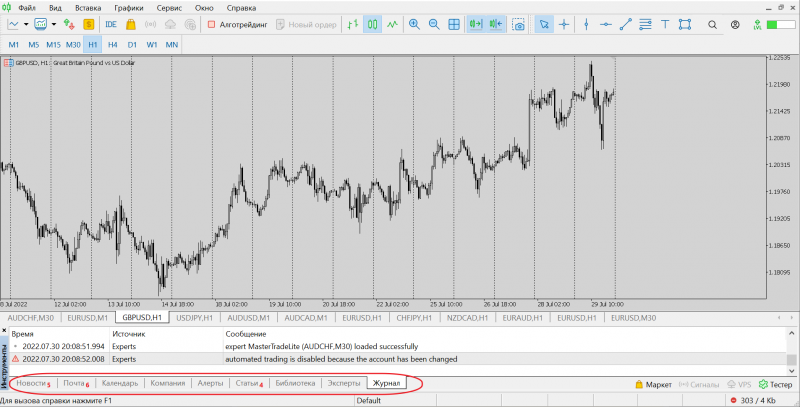This screenshot has height=407, width=800.
Task: Switch chart to line chart mode
Action: [x=392, y=24]
